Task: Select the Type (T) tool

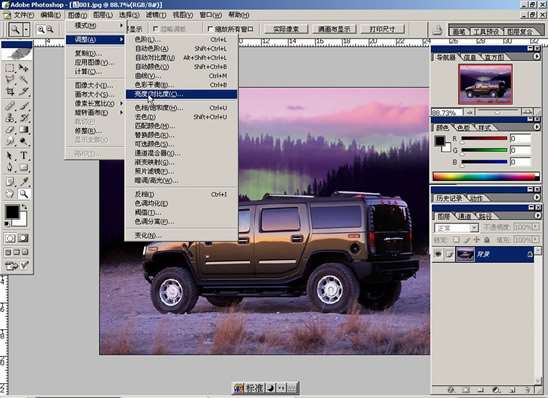Action: click(24, 155)
